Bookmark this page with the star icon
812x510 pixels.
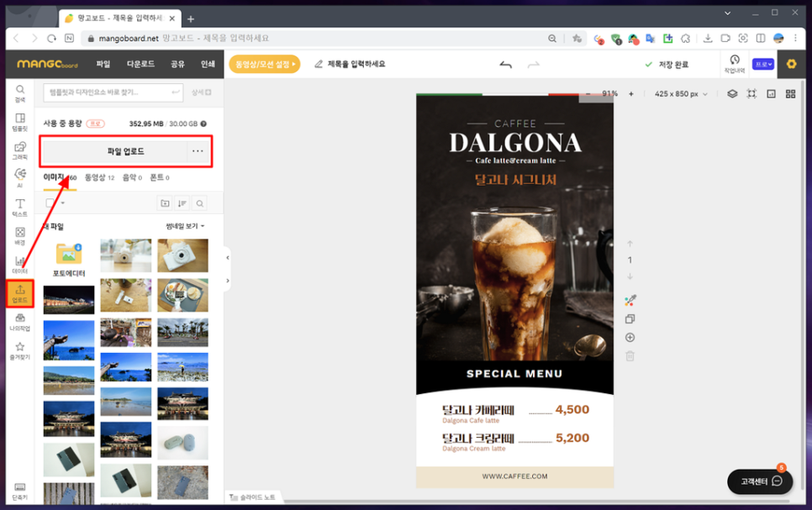coord(577,39)
